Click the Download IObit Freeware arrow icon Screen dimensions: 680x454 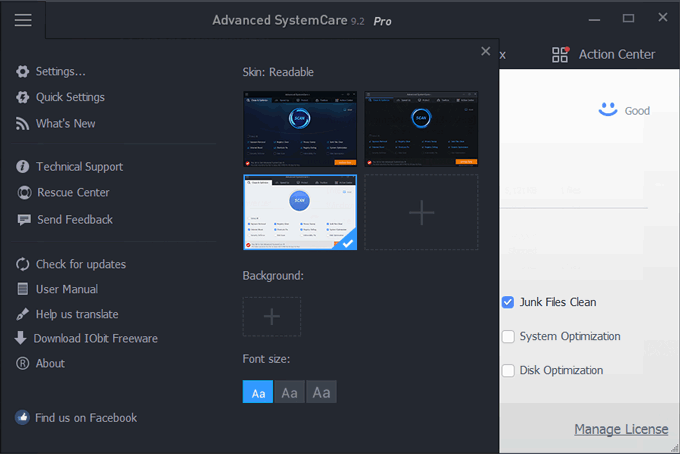(x=20, y=338)
